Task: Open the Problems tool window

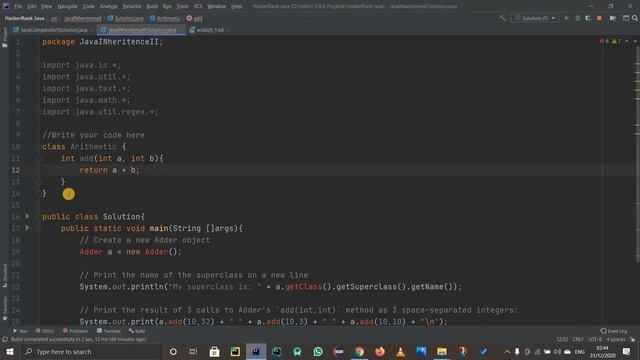Action: [x=75, y=331]
